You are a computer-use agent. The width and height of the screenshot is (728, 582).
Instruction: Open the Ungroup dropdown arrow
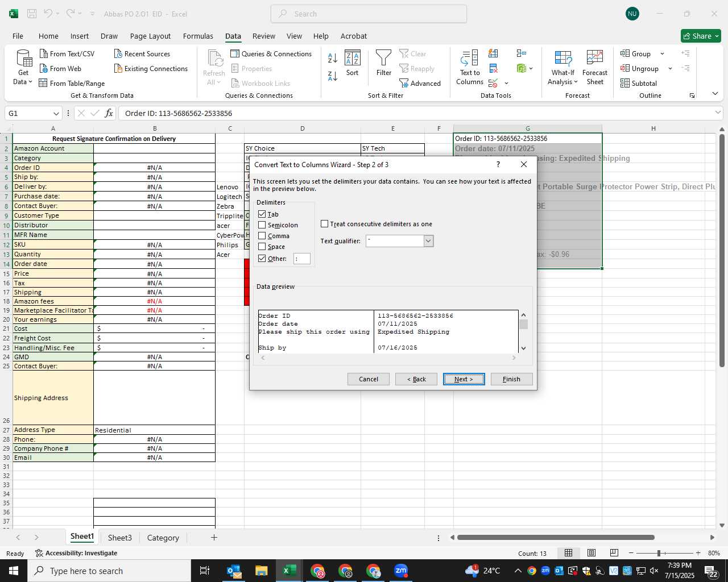point(670,68)
